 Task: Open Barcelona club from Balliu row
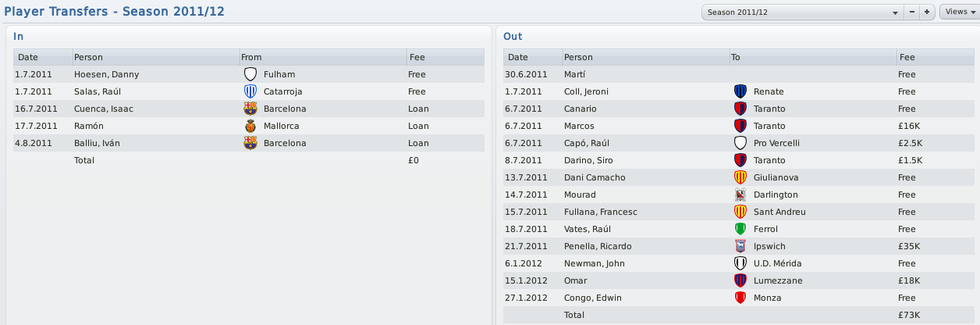click(284, 143)
